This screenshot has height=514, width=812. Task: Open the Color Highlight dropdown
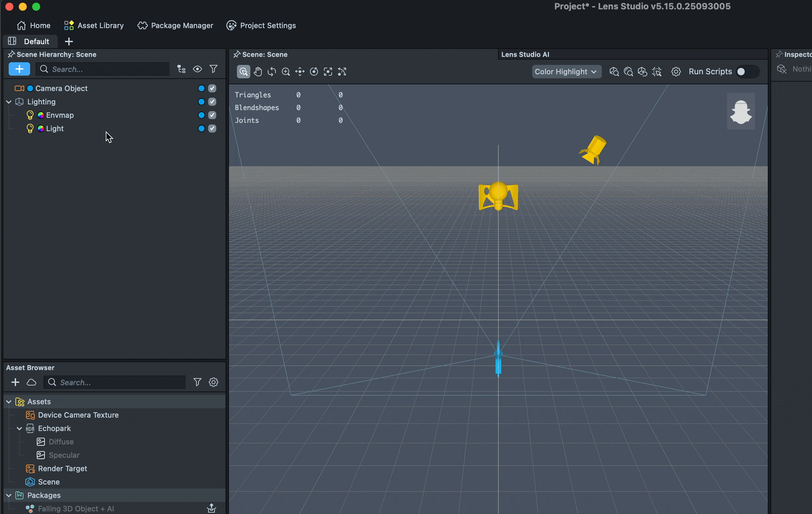[566, 72]
